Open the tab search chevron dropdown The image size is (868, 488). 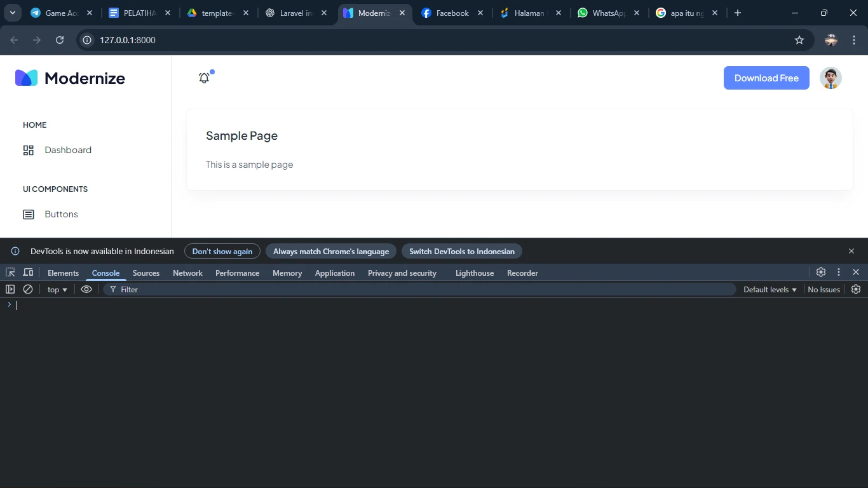pyautogui.click(x=12, y=13)
